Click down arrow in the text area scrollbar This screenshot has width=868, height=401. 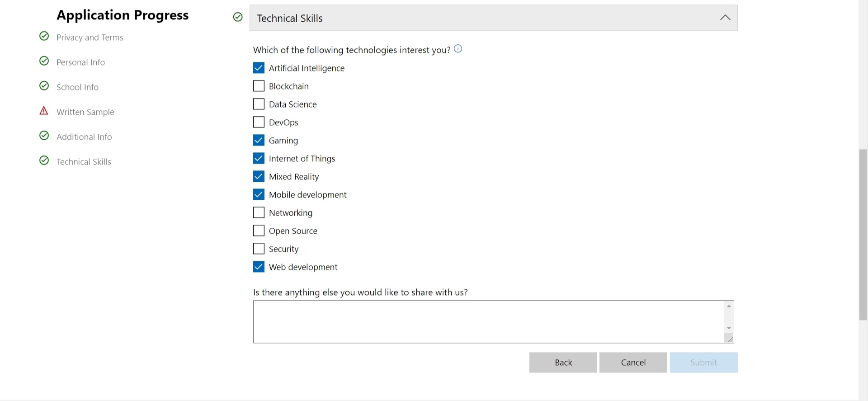tap(729, 328)
